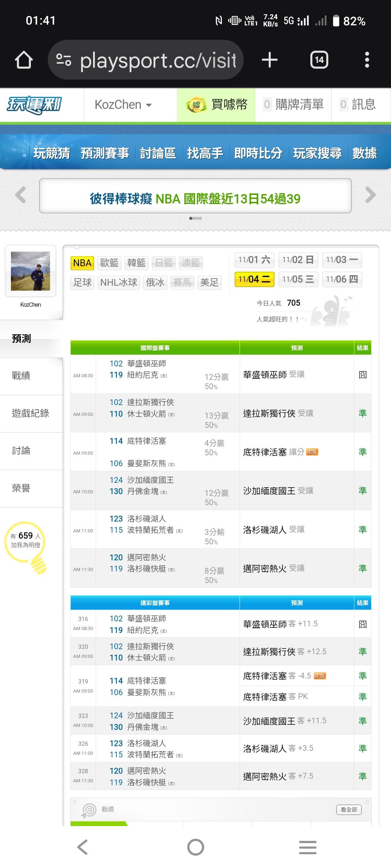Select the 歐籃 league tab
Screen dimensions: 391x868
coord(109,263)
